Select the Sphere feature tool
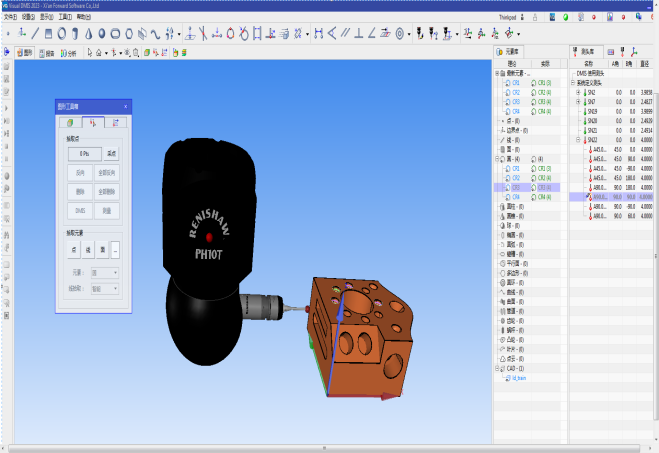Screen dimensions: 659x453 click(102, 34)
